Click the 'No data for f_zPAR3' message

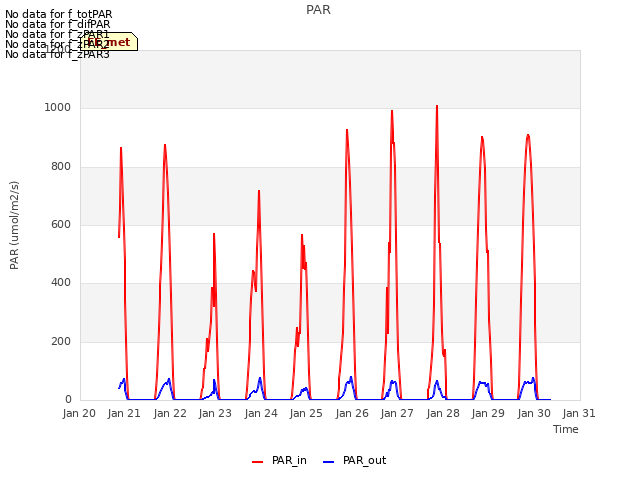[57, 54]
